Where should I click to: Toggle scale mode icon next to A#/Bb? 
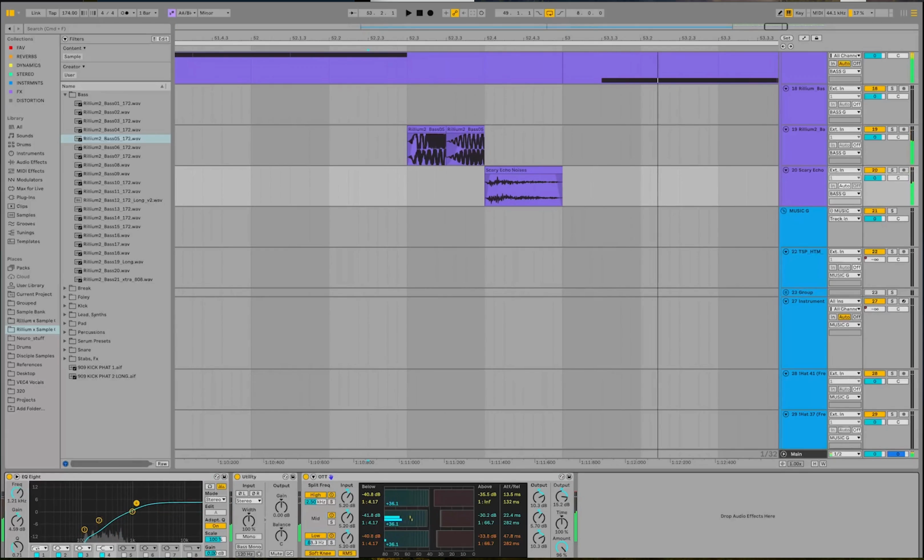[x=172, y=13]
